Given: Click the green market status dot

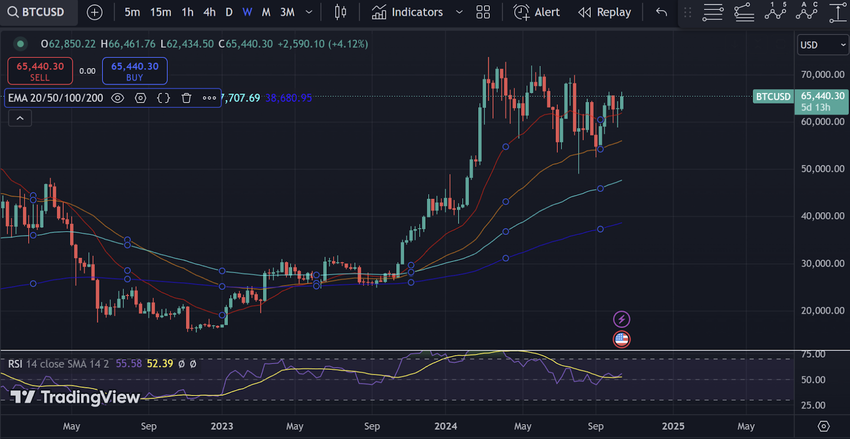Looking at the screenshot, I should tap(21, 44).
